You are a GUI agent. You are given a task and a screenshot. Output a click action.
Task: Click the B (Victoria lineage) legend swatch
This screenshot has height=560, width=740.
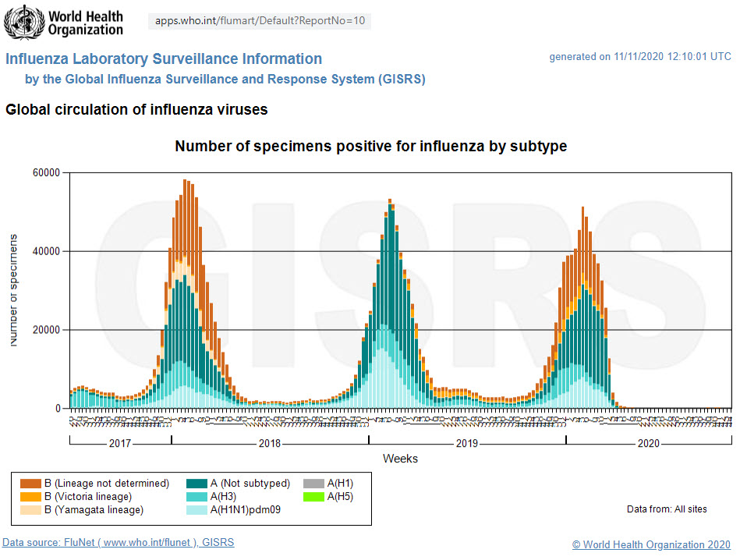30,497
